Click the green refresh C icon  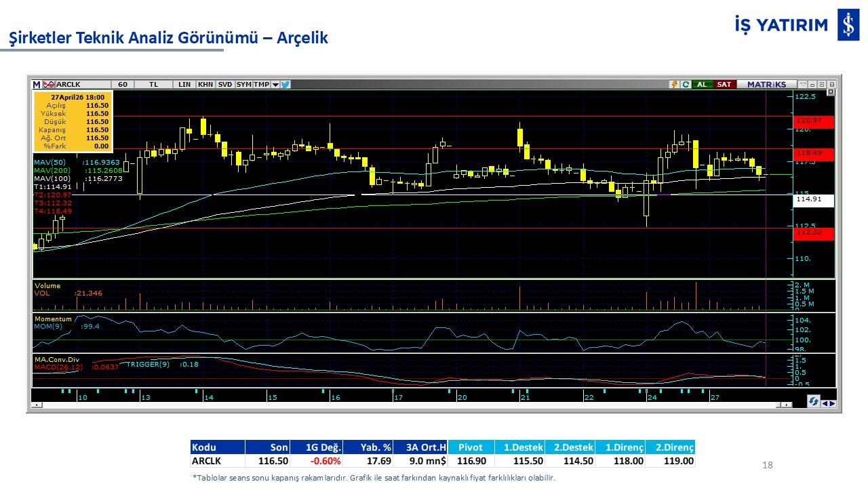686,85
